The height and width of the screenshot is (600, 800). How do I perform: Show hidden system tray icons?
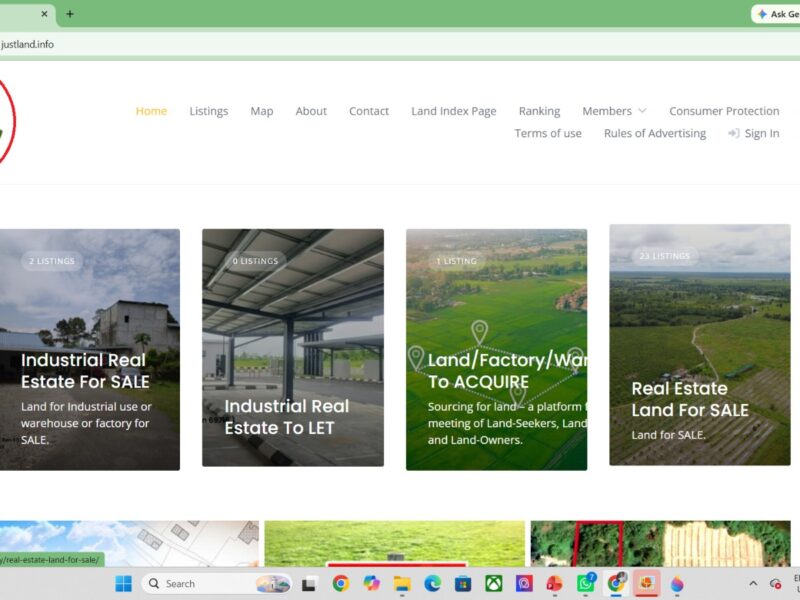(753, 583)
